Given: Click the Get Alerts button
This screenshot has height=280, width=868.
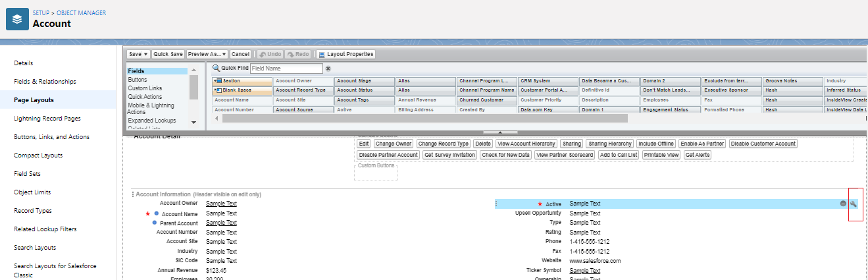Looking at the screenshot, I should (698, 155).
